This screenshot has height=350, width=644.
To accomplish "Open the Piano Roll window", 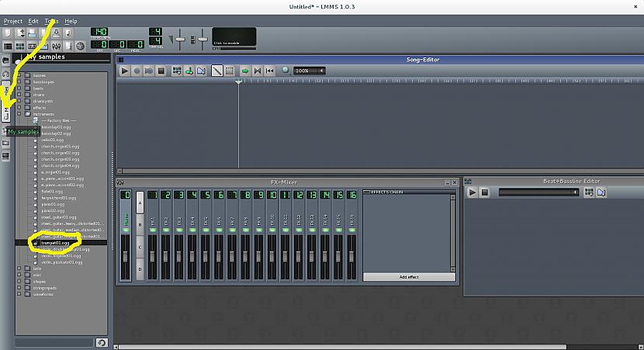I will (x=32, y=46).
